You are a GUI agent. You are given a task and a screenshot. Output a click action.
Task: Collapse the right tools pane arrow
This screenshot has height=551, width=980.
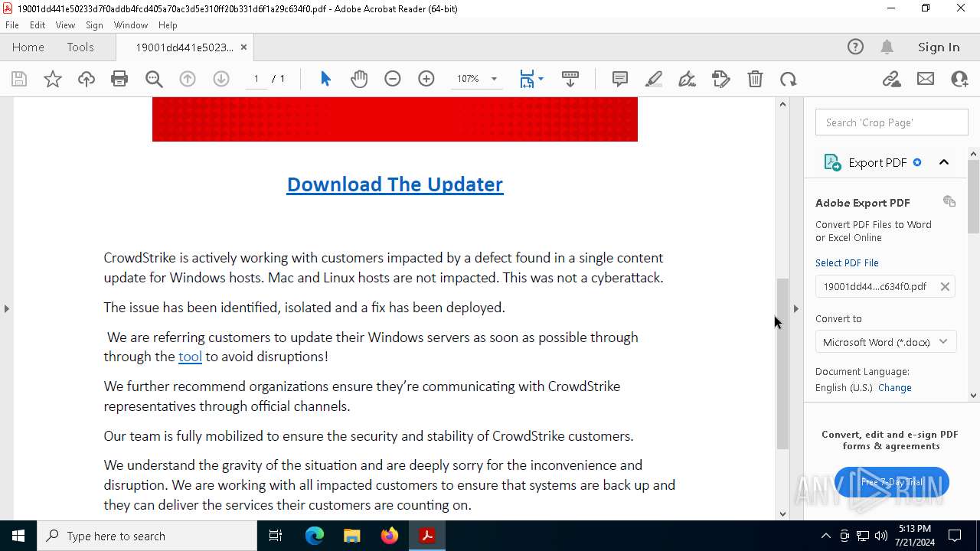(x=795, y=308)
